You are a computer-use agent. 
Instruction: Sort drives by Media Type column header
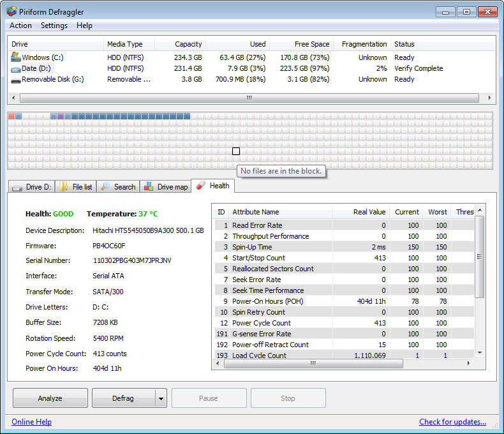129,44
